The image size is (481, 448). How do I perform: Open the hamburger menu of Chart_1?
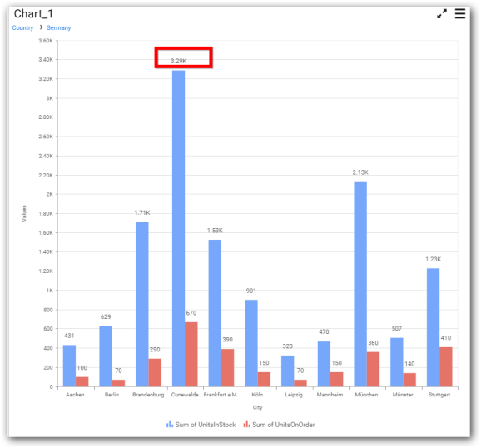coord(460,13)
